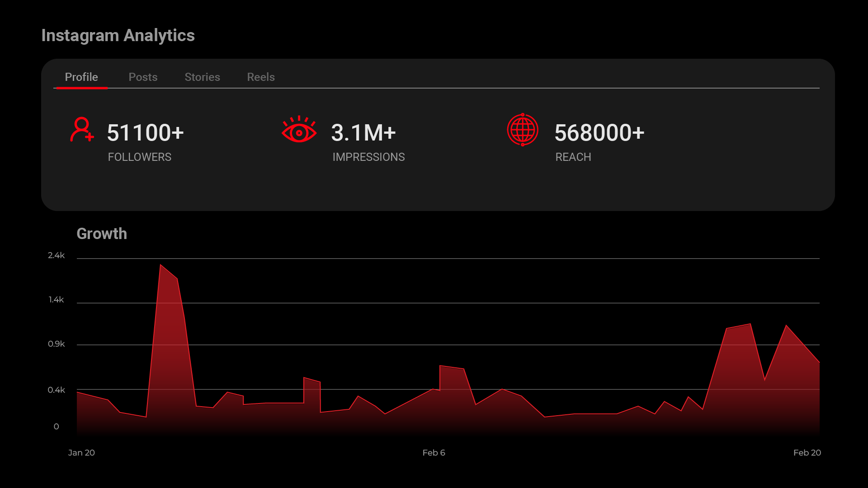868x488 pixels.
Task: Click the impressions eye icon
Action: point(299,130)
